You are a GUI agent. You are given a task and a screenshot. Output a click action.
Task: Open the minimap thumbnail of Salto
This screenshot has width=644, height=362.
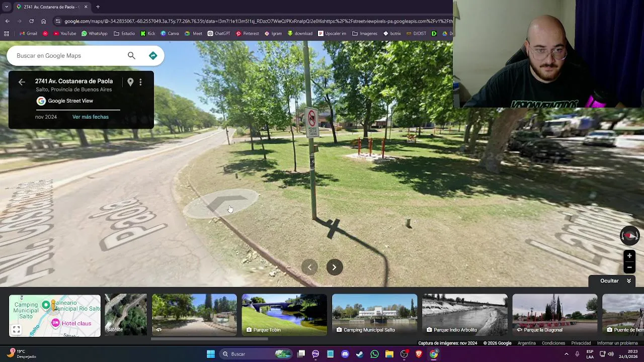pos(55,315)
